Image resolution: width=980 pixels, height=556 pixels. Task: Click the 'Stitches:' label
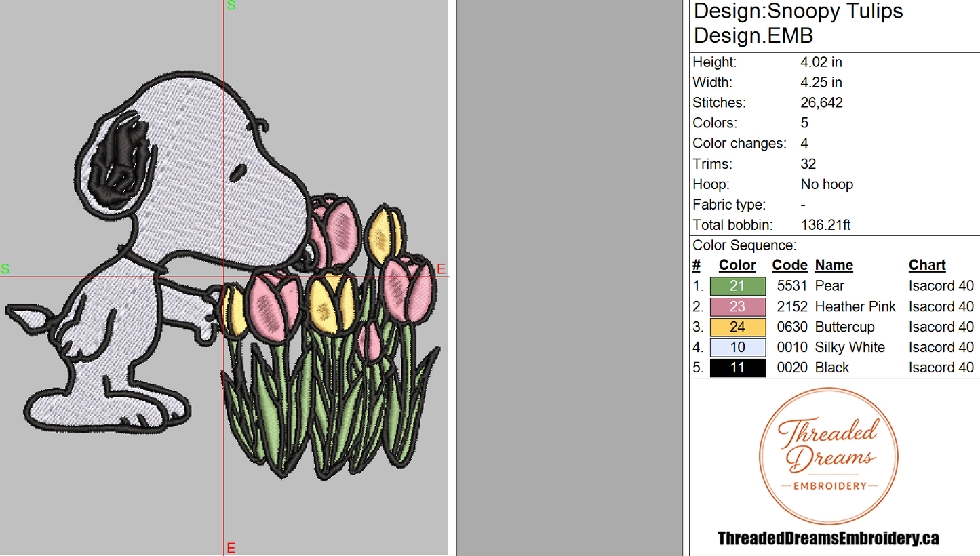719,103
